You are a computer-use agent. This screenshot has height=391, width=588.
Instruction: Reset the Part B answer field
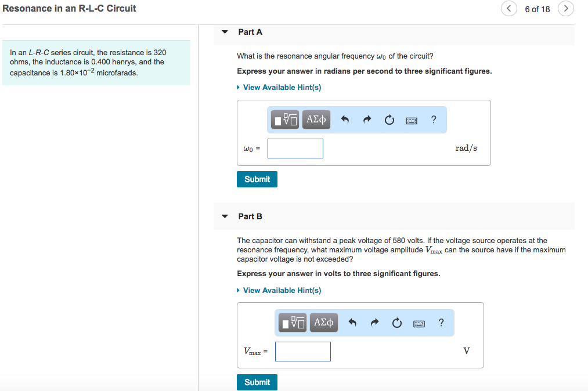(396, 323)
